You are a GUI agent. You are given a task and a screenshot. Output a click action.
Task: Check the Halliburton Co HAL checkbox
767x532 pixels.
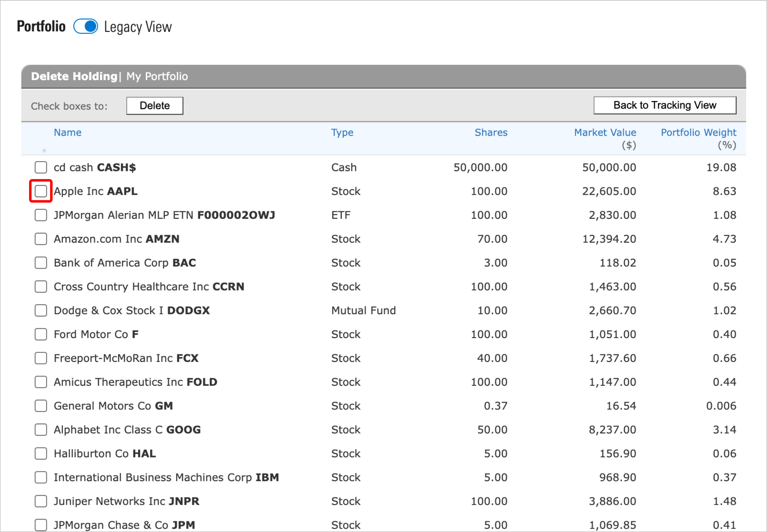41,453
